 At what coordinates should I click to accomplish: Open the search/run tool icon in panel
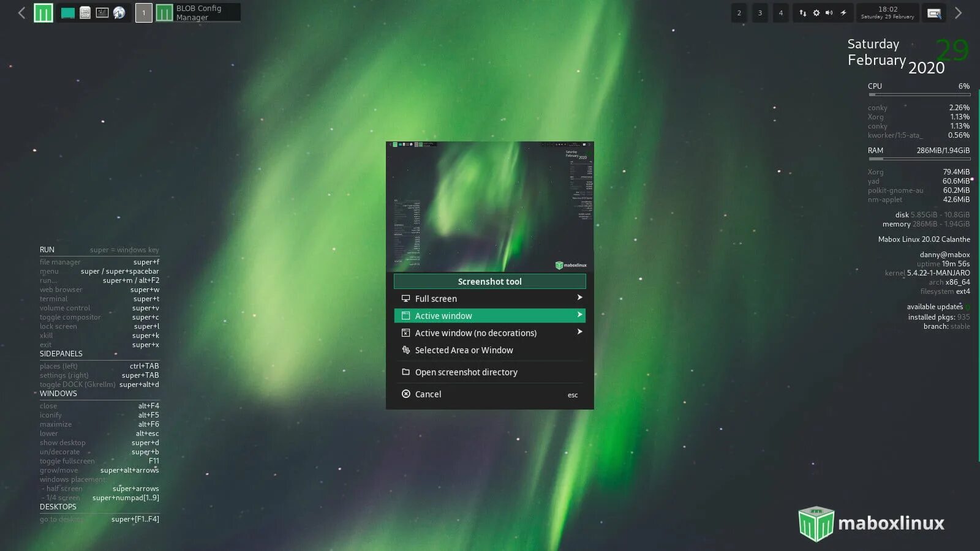(x=934, y=13)
